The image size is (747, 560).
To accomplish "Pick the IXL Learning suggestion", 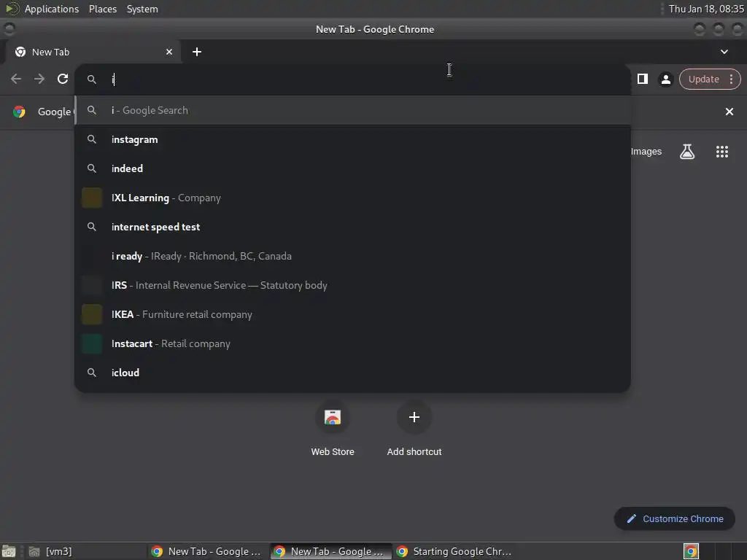I will [353, 198].
